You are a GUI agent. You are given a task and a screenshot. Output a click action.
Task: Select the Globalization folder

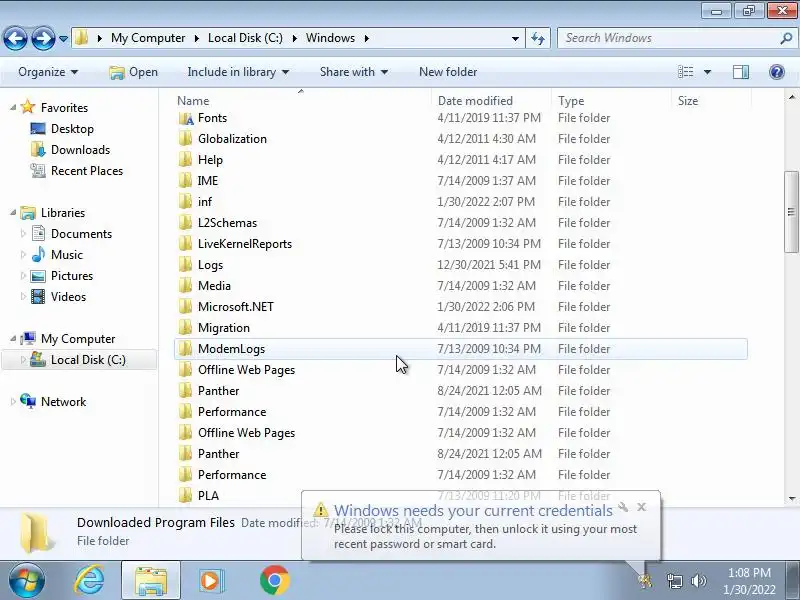tap(232, 139)
